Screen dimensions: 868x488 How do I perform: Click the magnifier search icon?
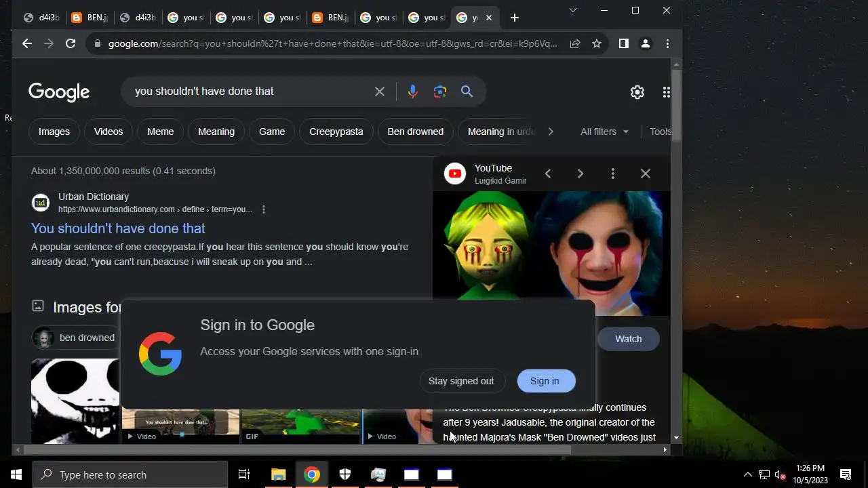(467, 91)
